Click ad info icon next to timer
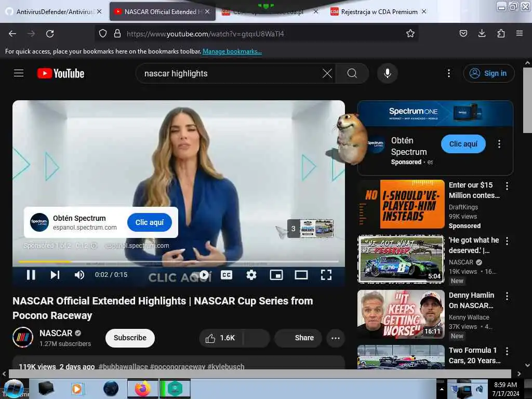 94,245
